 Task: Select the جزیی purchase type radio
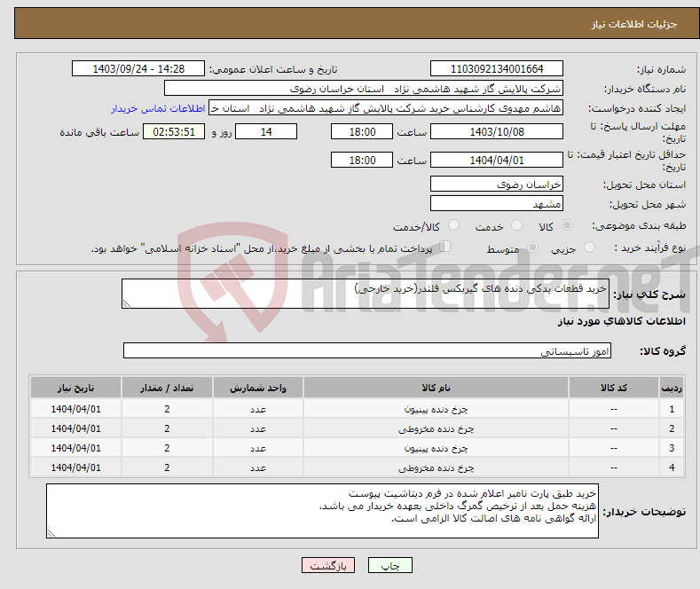click(589, 247)
